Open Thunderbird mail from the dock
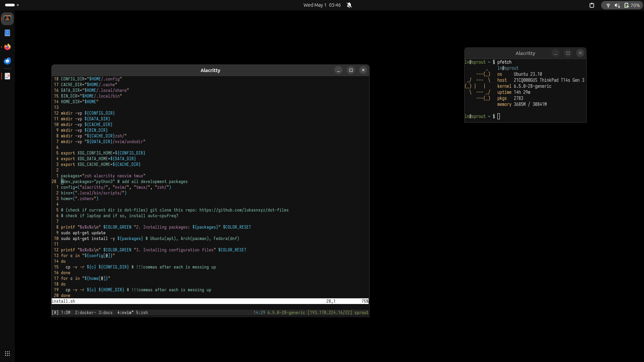644x362 pixels. click(7, 61)
